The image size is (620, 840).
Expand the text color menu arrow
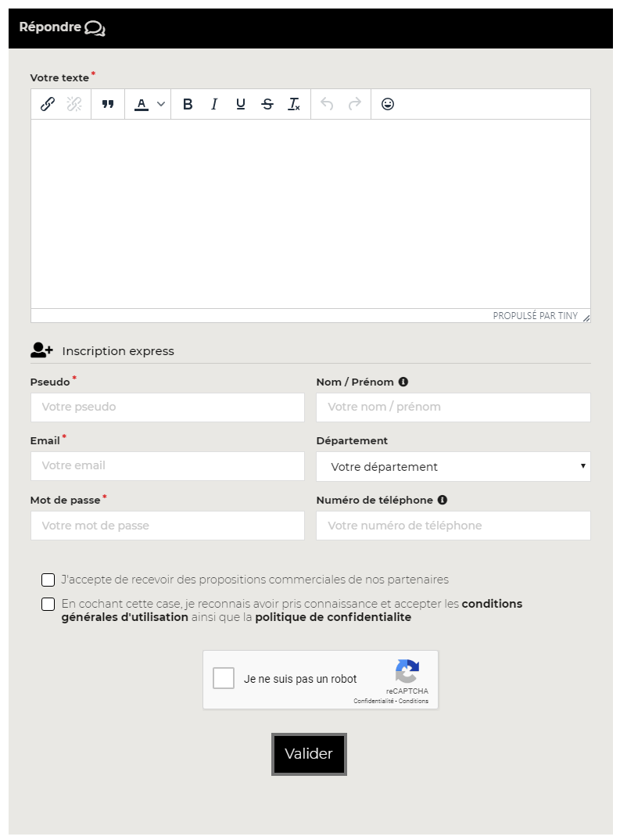coord(161,104)
